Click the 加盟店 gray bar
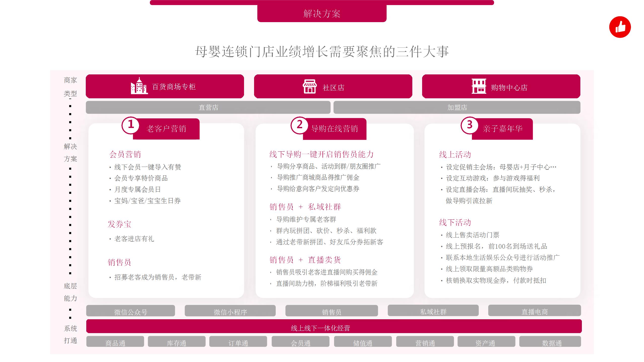644x362 pixels. tap(457, 107)
